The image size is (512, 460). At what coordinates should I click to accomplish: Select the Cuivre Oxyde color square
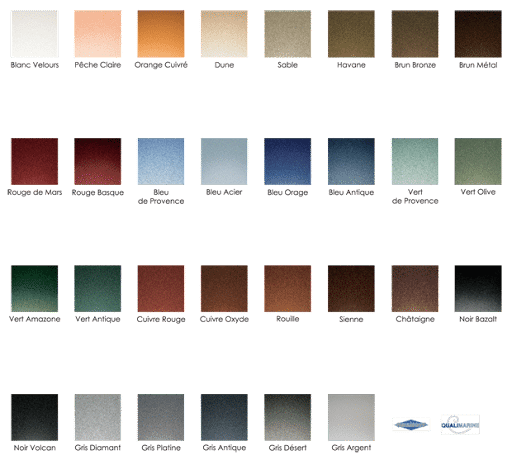224,289
